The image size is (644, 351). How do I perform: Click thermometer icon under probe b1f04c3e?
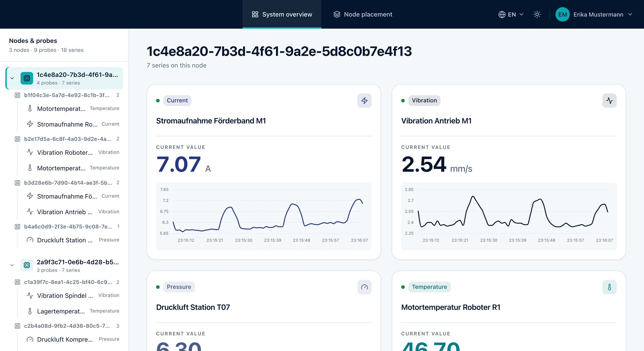pos(30,108)
